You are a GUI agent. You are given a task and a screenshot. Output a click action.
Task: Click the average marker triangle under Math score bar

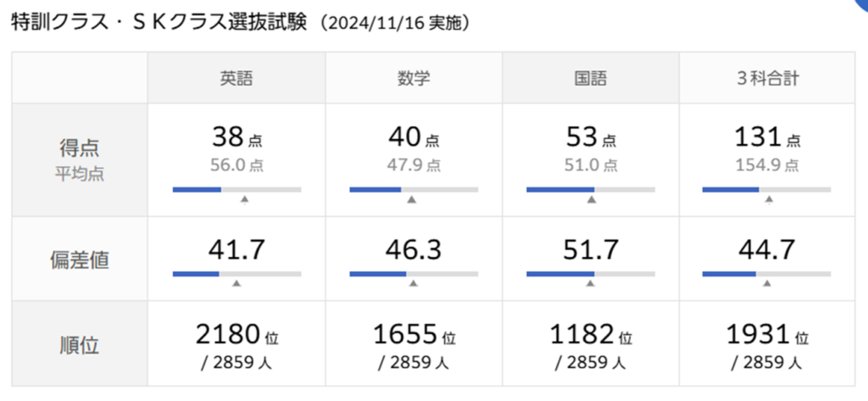click(411, 200)
